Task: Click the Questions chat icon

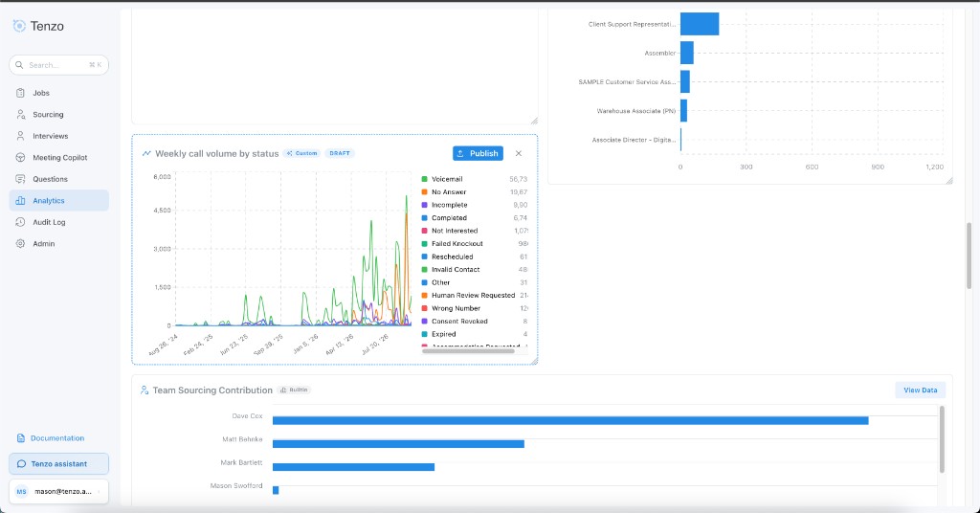Action: (x=21, y=179)
